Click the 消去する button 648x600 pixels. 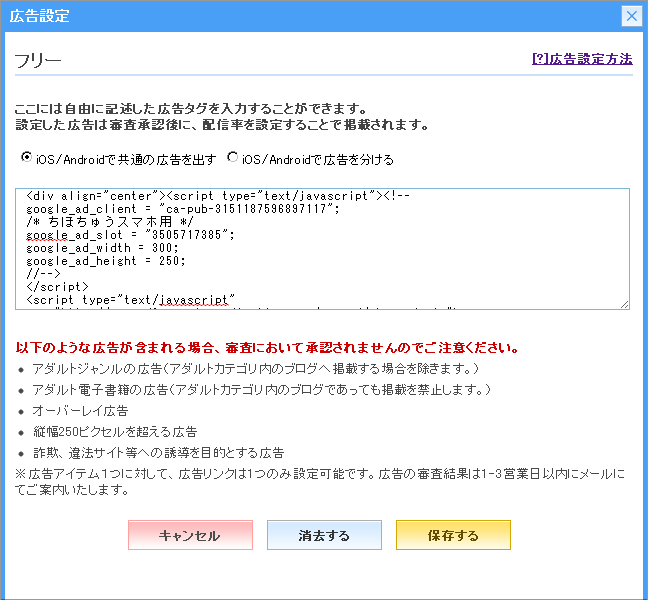pyautogui.click(x=324, y=535)
